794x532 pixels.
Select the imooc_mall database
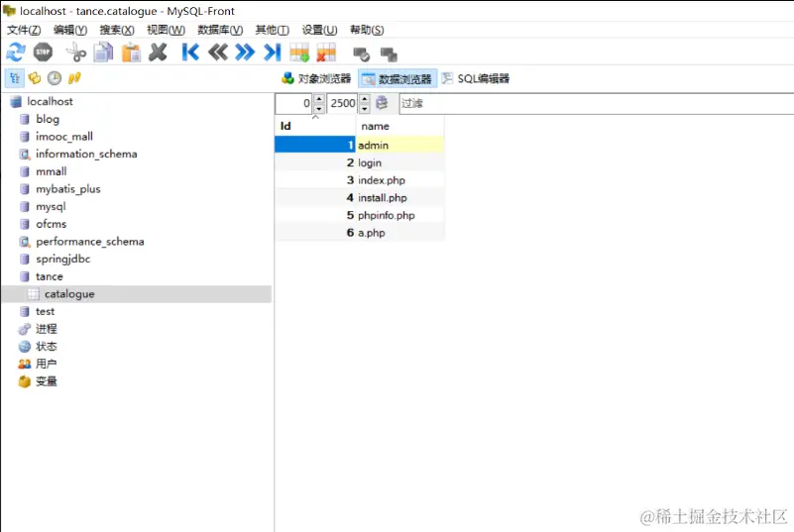[64, 136]
